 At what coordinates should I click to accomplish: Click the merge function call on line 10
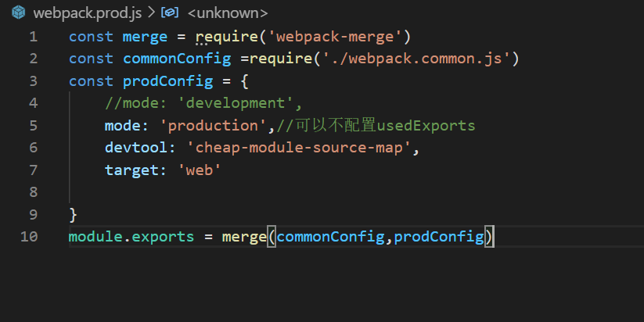pyautogui.click(x=244, y=237)
